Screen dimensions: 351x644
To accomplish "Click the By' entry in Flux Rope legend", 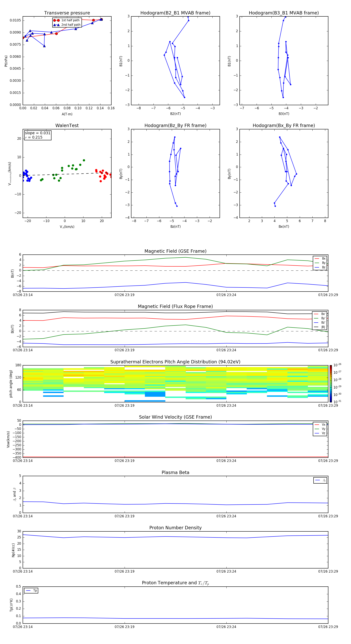I will (x=320, y=318).
